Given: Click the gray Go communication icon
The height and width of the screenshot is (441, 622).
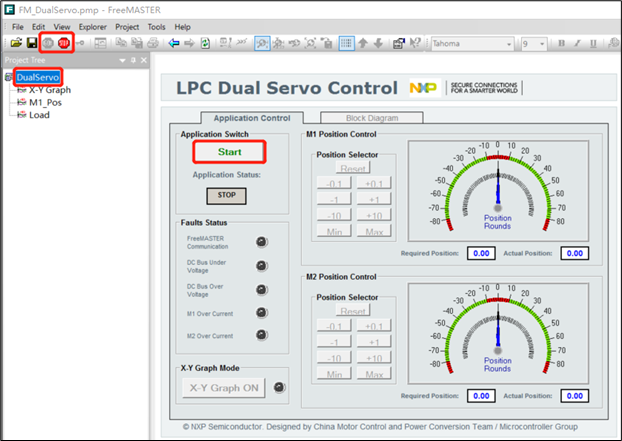Looking at the screenshot, I should click(x=48, y=43).
